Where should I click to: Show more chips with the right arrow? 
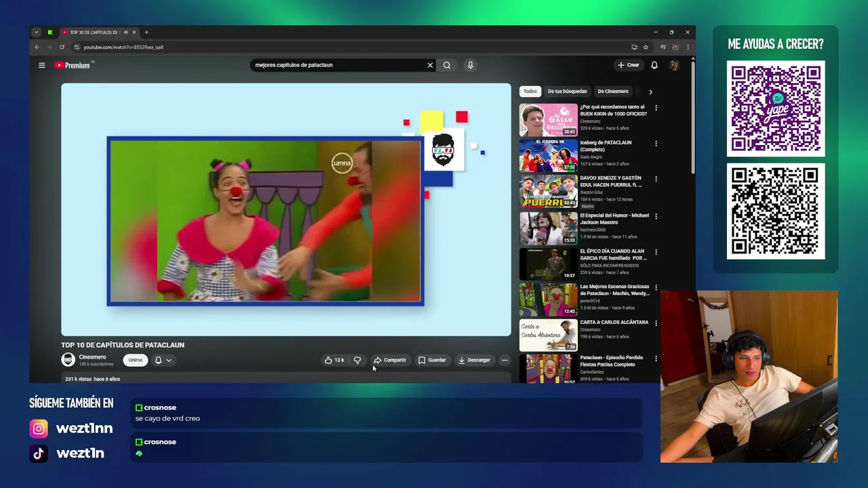[x=650, y=91]
